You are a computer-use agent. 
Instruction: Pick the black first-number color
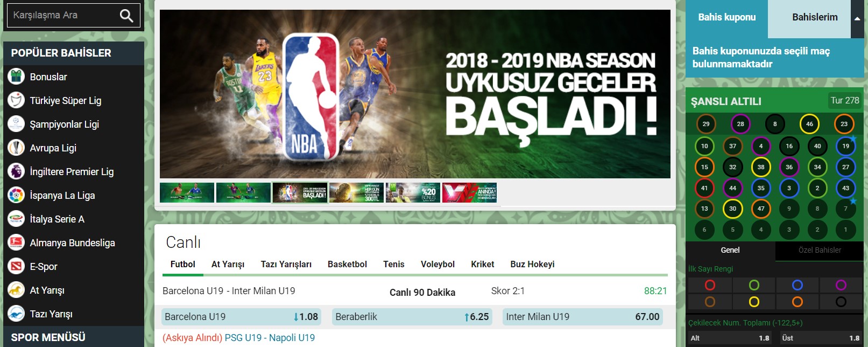841,302
